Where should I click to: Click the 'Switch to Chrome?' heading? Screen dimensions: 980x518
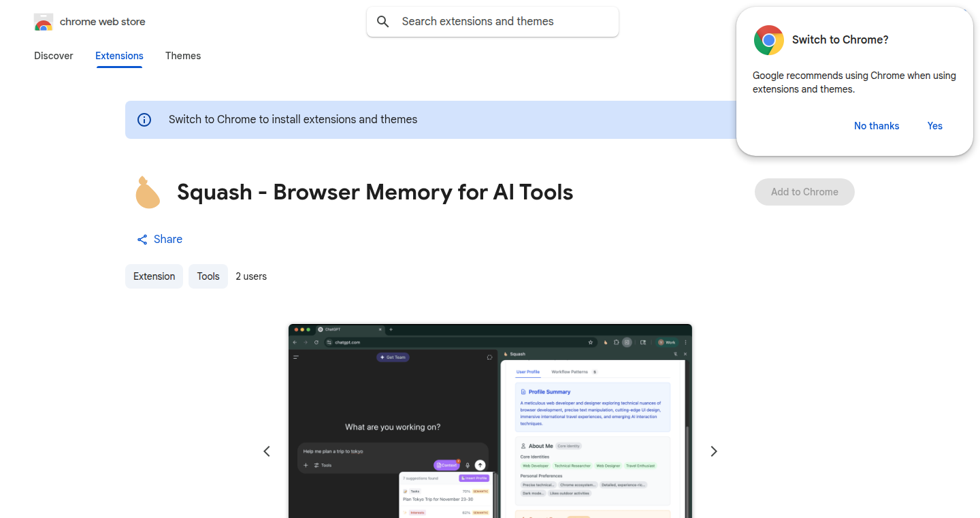click(840, 40)
